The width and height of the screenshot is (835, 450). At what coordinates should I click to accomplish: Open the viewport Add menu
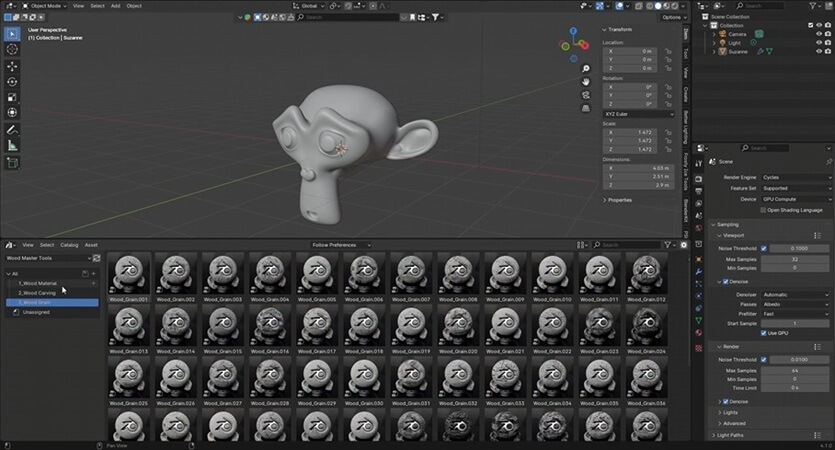116,6
